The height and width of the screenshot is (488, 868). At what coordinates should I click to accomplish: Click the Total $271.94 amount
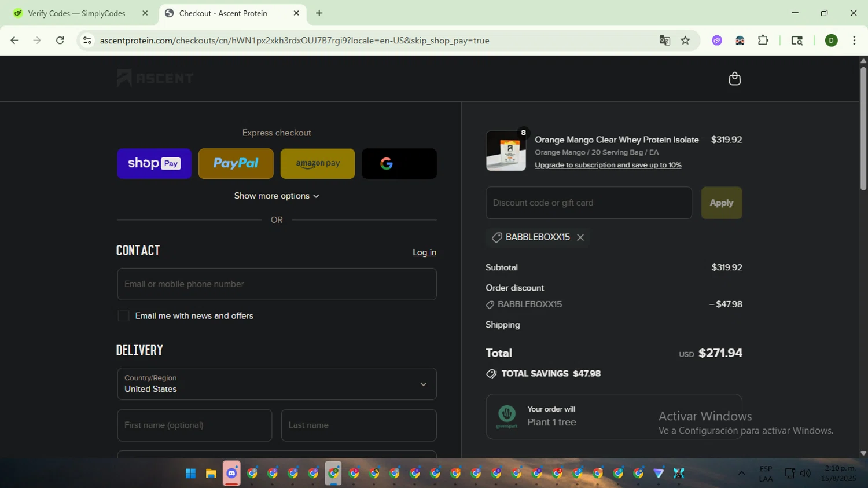pos(720,353)
